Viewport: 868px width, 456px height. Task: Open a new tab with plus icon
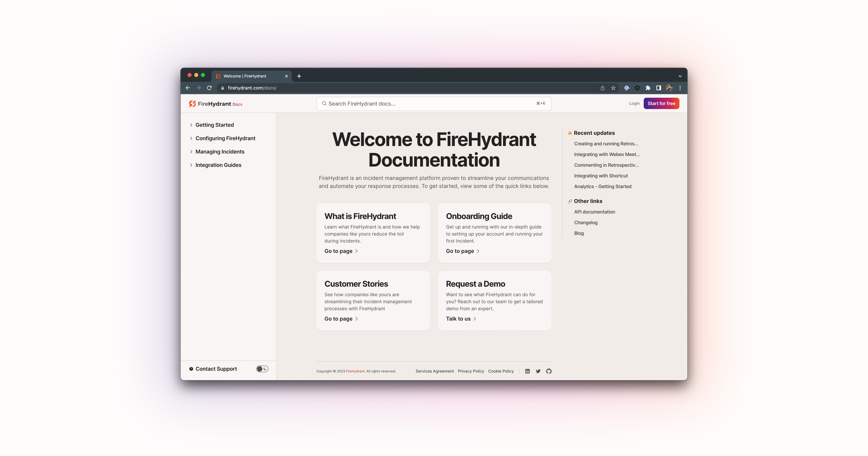click(299, 76)
